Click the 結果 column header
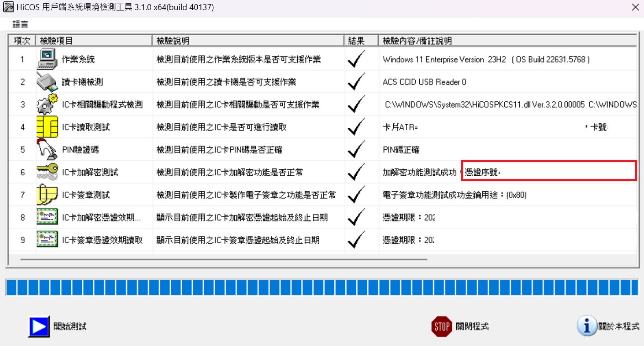Viewport: 644px width, 346px height. point(356,41)
